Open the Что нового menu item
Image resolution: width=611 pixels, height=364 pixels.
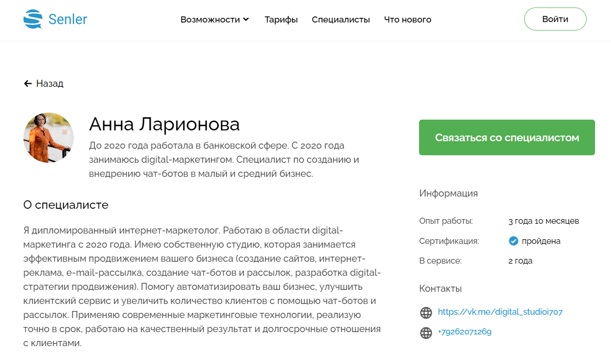[408, 20]
